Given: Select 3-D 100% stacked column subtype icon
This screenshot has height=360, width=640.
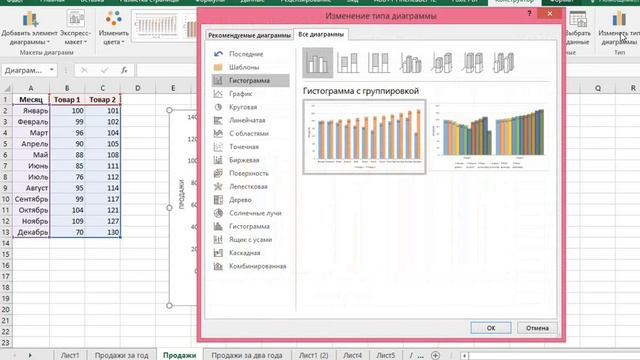Looking at the screenshot, I should click(473, 63).
